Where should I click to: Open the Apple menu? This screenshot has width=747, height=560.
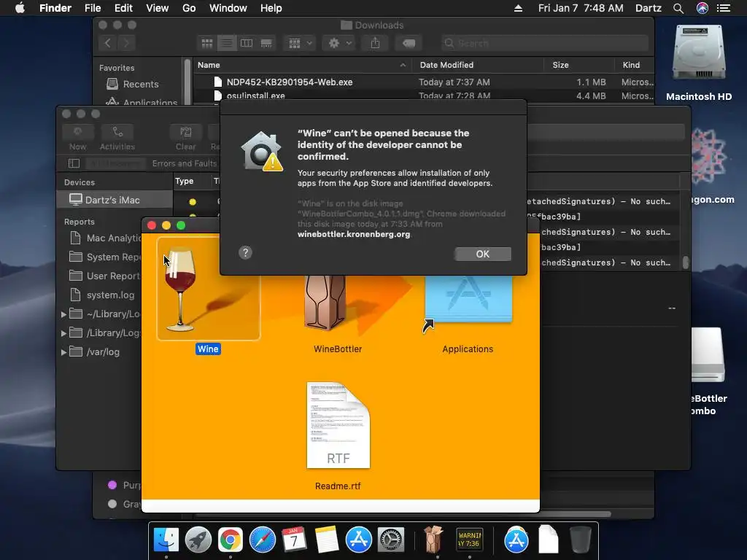coord(20,8)
